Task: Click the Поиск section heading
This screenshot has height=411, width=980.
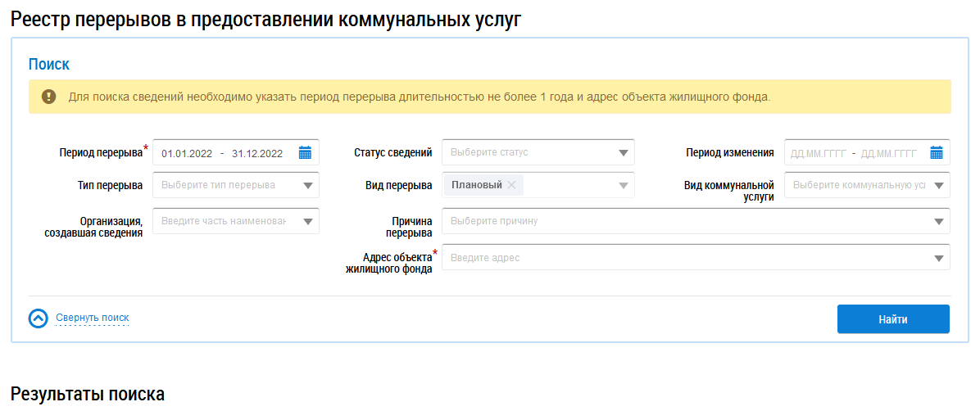Action: pos(49,64)
